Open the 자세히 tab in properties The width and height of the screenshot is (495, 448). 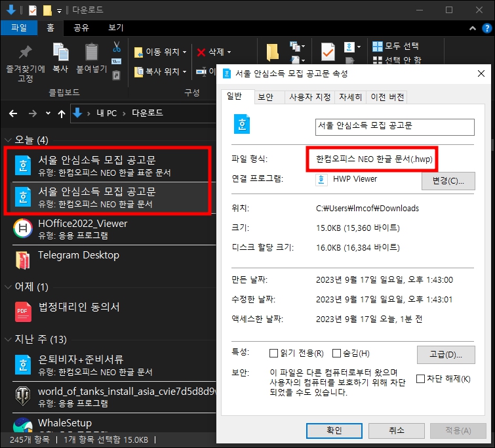pos(350,97)
